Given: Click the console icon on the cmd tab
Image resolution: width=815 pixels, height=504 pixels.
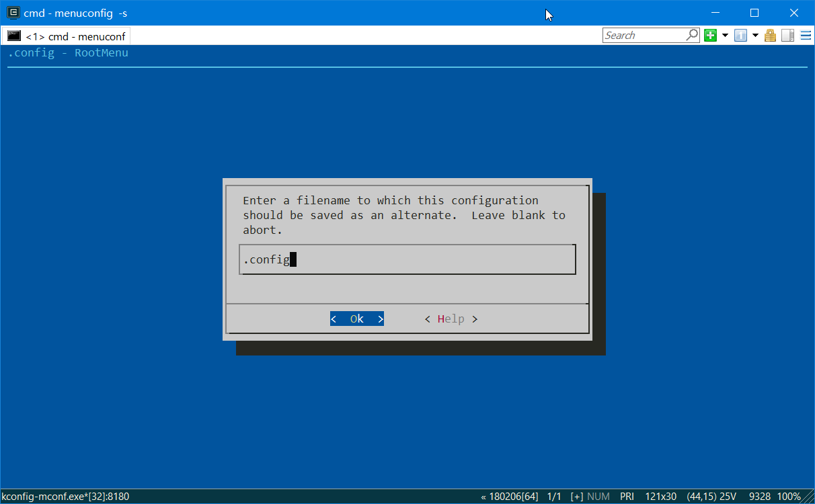Looking at the screenshot, I should [13, 37].
